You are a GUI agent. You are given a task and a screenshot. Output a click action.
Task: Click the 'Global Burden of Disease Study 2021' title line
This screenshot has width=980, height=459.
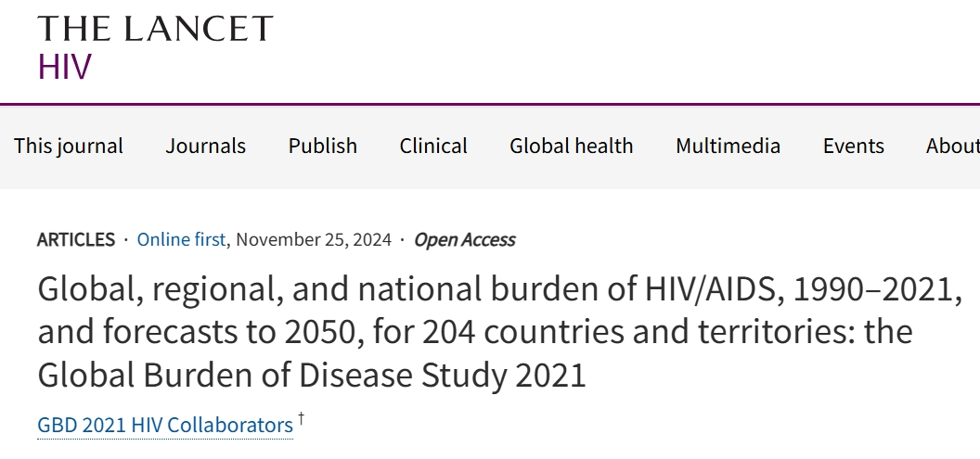click(x=312, y=375)
